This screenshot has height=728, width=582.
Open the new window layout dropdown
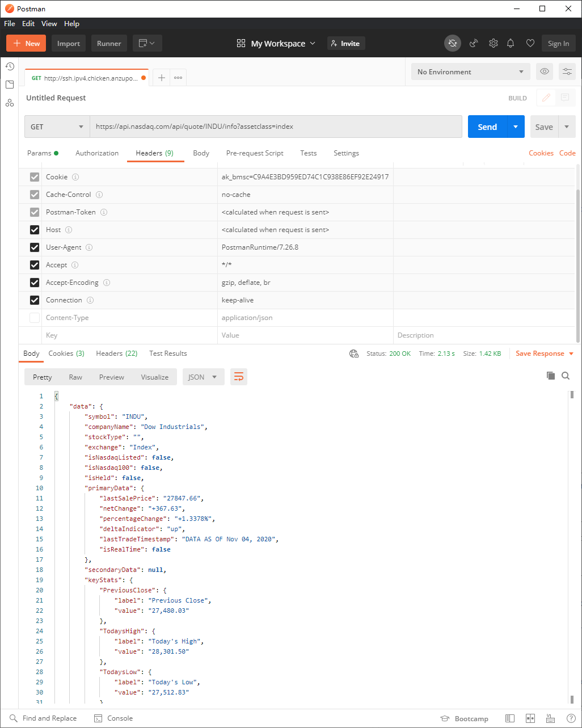tap(147, 43)
